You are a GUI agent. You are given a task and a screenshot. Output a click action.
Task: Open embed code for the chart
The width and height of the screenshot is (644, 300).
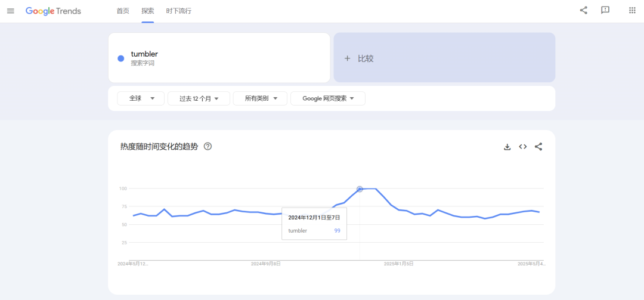[523, 147]
